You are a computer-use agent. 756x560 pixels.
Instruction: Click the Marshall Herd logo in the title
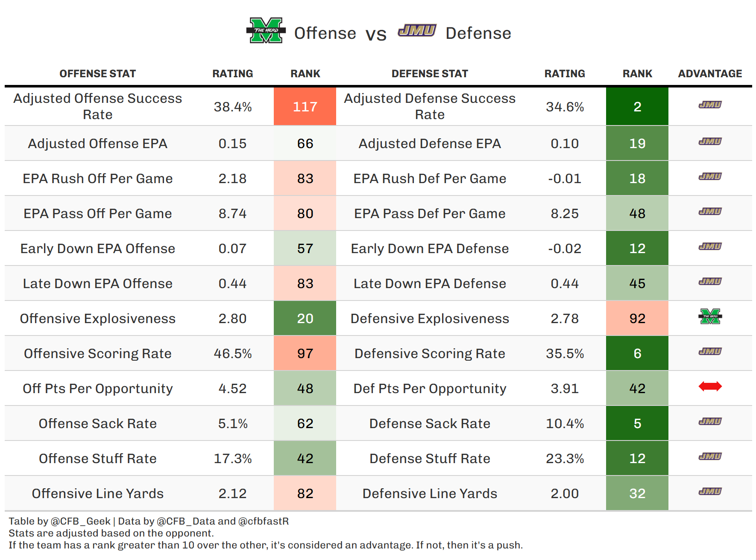pyautogui.click(x=266, y=31)
